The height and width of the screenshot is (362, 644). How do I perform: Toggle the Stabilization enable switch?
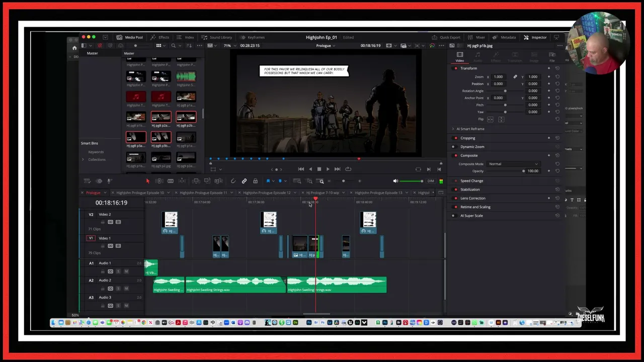pos(456,190)
